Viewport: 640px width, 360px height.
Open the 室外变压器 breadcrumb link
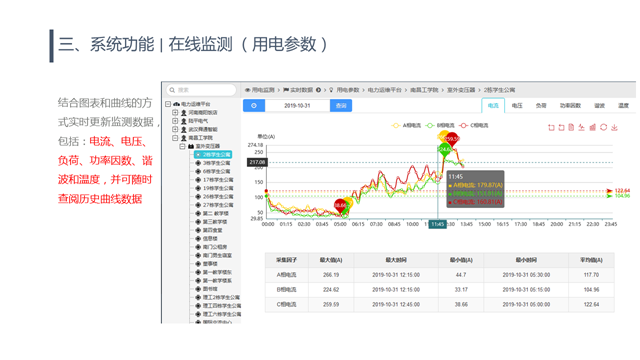point(461,90)
